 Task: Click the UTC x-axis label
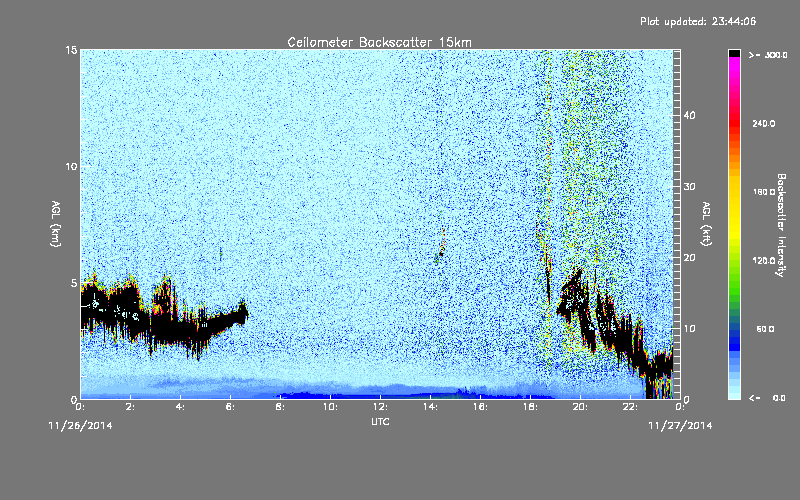pyautogui.click(x=380, y=421)
